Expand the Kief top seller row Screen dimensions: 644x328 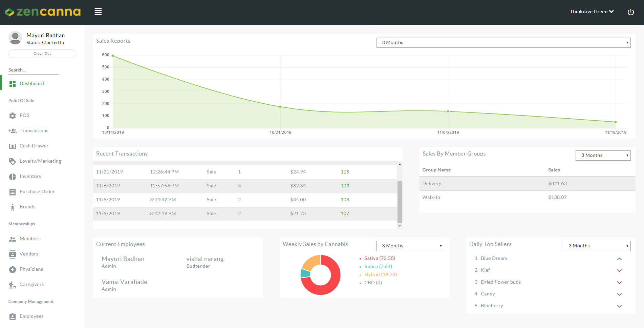619,271
